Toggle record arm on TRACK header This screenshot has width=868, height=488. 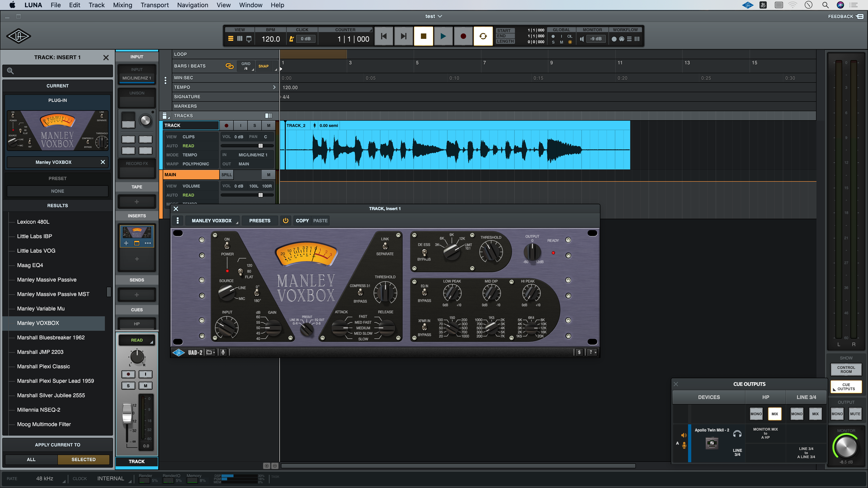click(226, 125)
